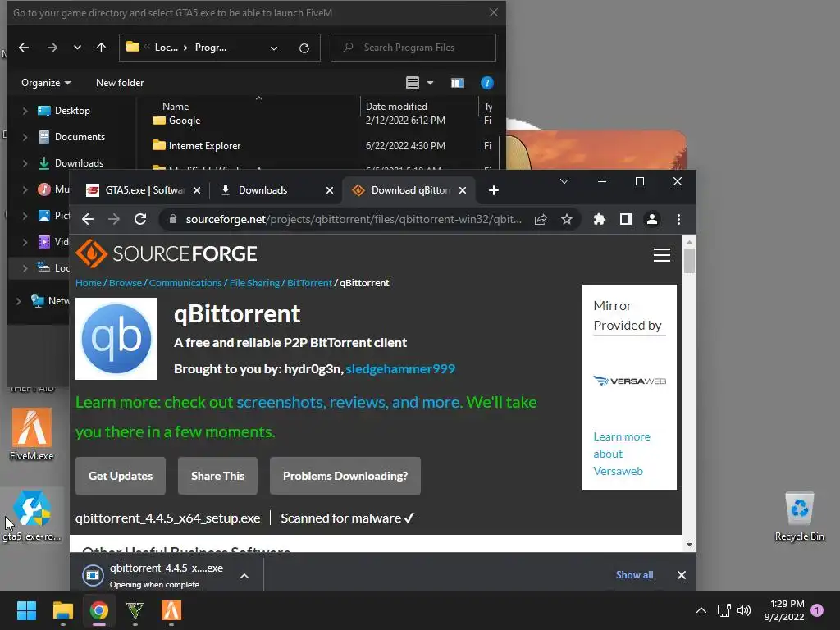This screenshot has height=630, width=840.
Task: Close the GTA5.exe tab
Action: click(197, 190)
